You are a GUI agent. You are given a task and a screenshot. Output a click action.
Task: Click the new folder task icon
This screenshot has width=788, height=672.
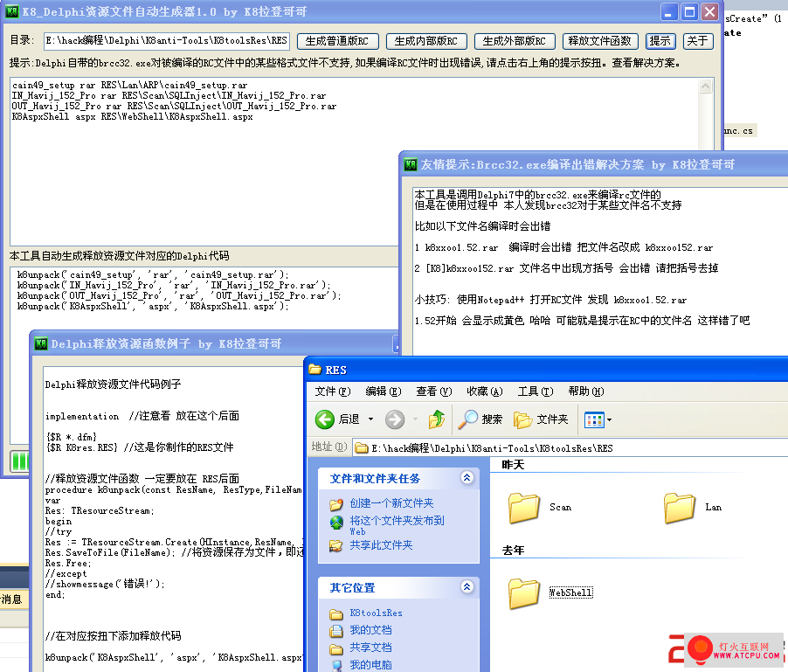coord(335,503)
